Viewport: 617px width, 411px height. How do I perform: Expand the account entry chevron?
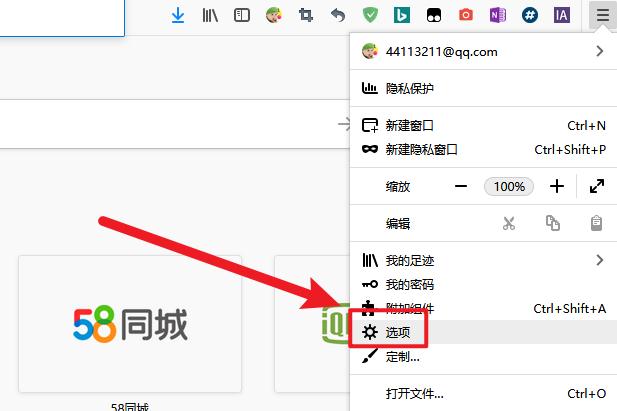tap(599, 51)
